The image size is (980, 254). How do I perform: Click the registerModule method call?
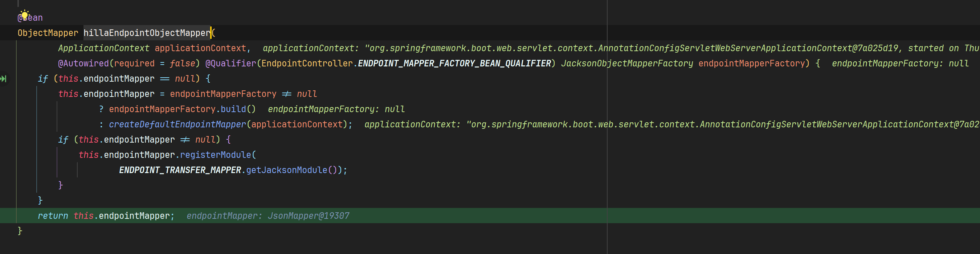pyautogui.click(x=215, y=155)
